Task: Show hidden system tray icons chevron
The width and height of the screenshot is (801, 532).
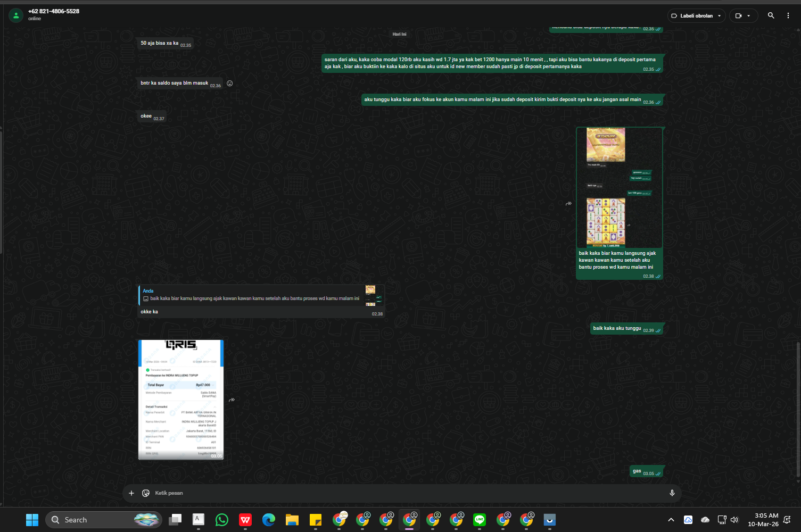Action: [x=671, y=520]
